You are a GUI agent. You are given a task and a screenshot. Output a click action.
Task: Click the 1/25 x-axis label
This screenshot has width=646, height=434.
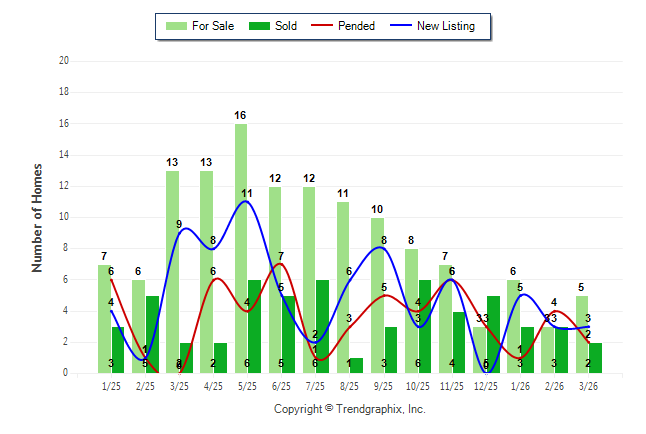click(112, 386)
